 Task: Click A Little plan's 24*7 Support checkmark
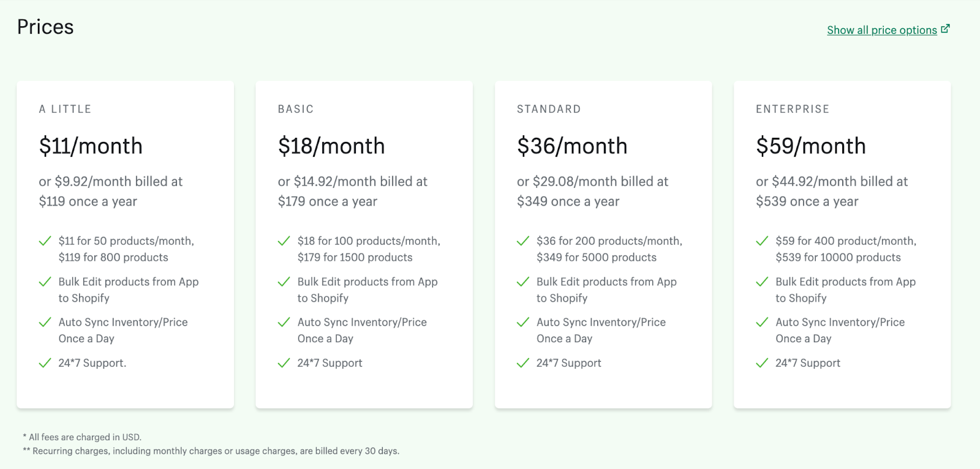tap(45, 363)
